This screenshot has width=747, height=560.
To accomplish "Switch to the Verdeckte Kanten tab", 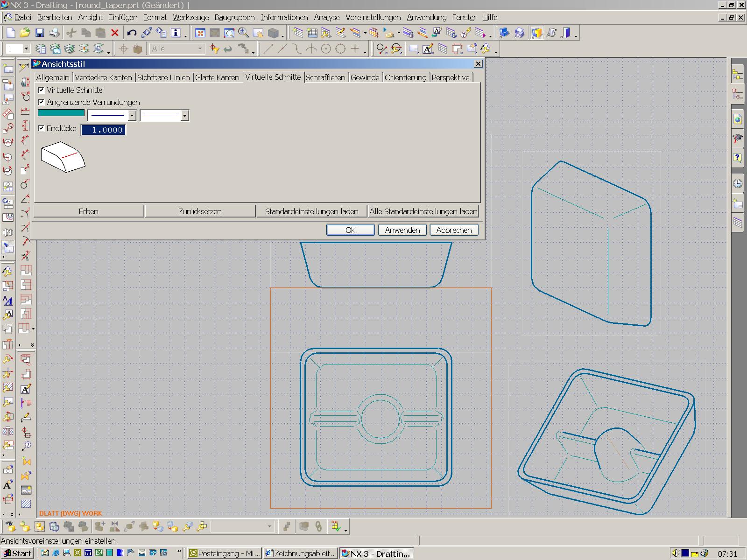I will 103,77.
